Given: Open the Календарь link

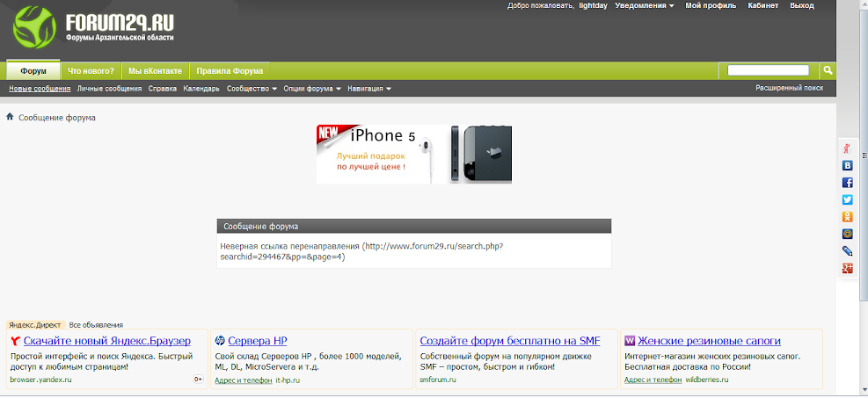Looking at the screenshot, I should coord(201,89).
